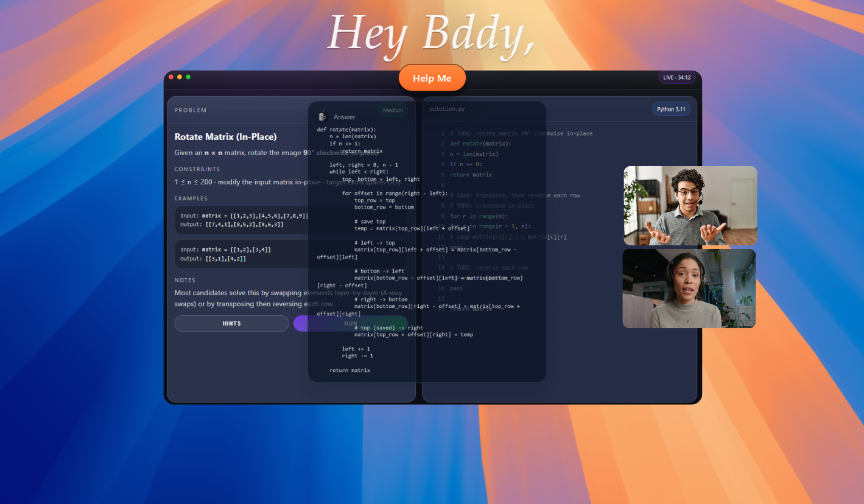Click the yellow traffic light dot
This screenshot has height=504, width=864.
pos(181,77)
